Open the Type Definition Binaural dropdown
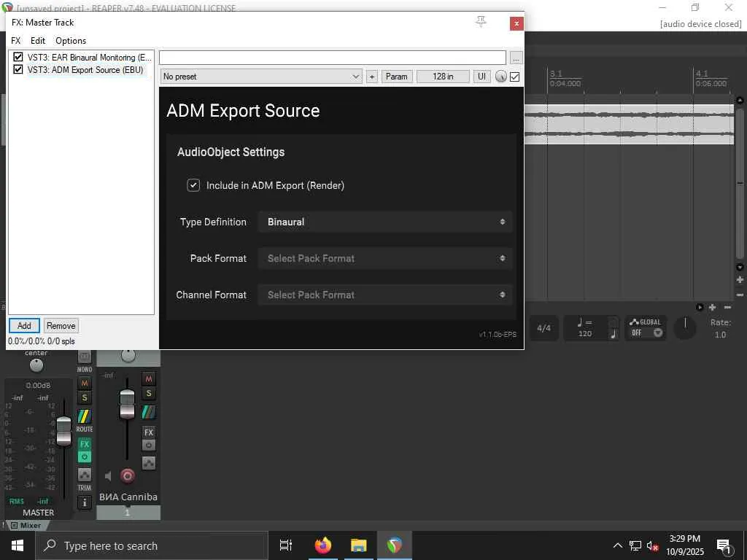 tap(385, 222)
